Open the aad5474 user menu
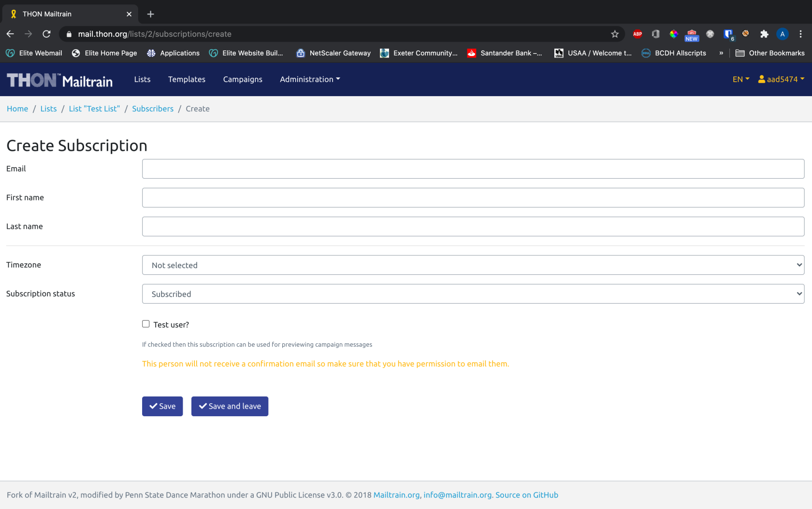The width and height of the screenshot is (812, 509). 781,79
